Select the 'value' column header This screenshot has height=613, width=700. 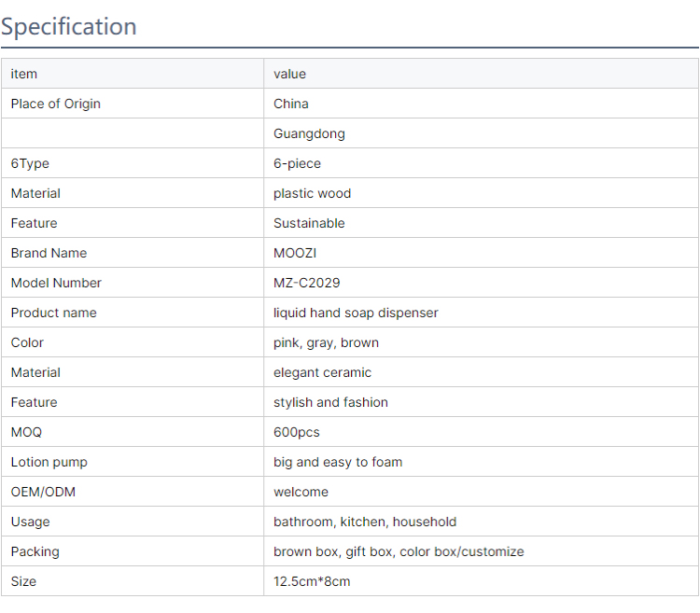coord(289,74)
